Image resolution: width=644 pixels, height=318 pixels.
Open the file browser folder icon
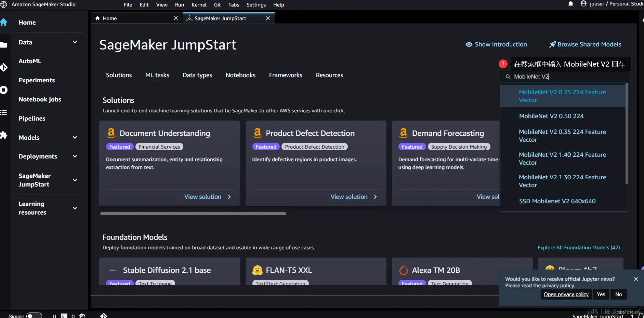[x=3, y=45]
